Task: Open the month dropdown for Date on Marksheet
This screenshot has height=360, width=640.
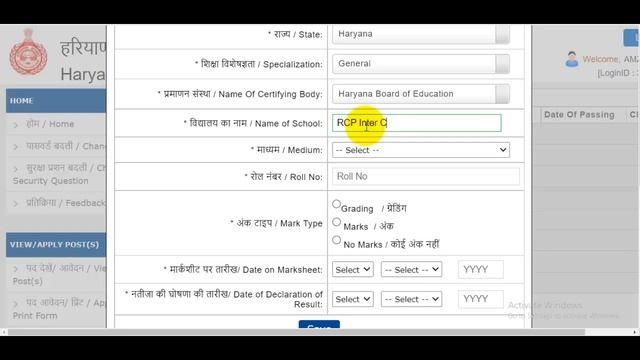Action: click(x=411, y=269)
